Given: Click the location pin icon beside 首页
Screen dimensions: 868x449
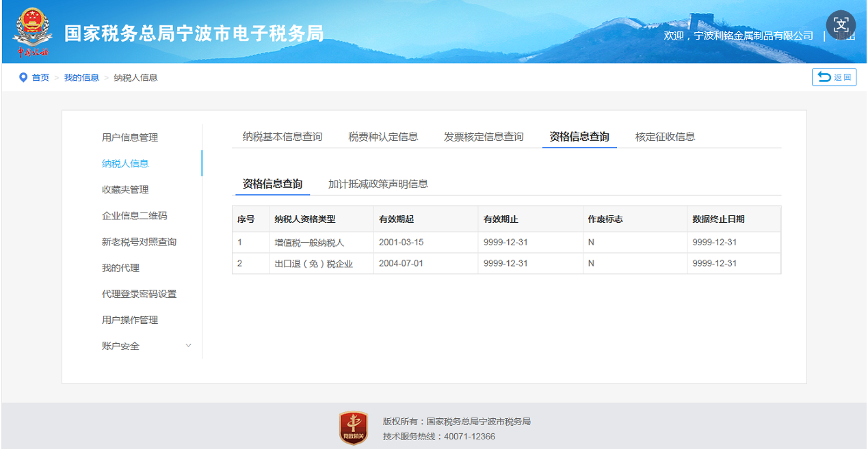Looking at the screenshot, I should point(23,77).
